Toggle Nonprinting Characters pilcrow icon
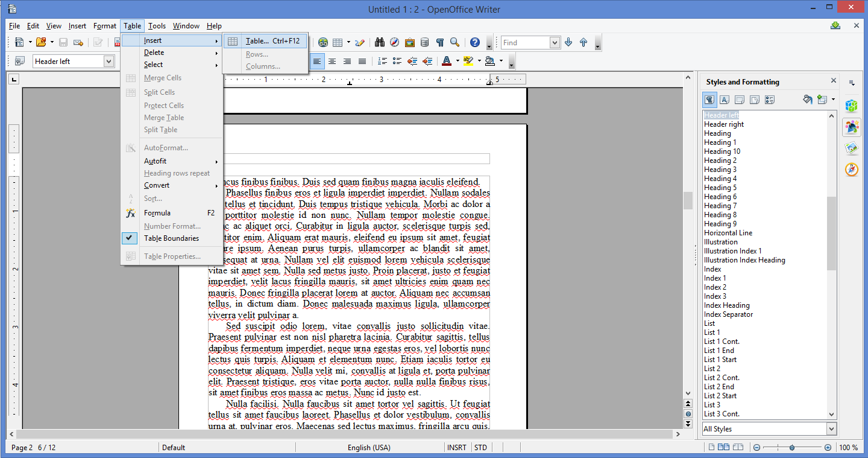 pyautogui.click(x=440, y=42)
